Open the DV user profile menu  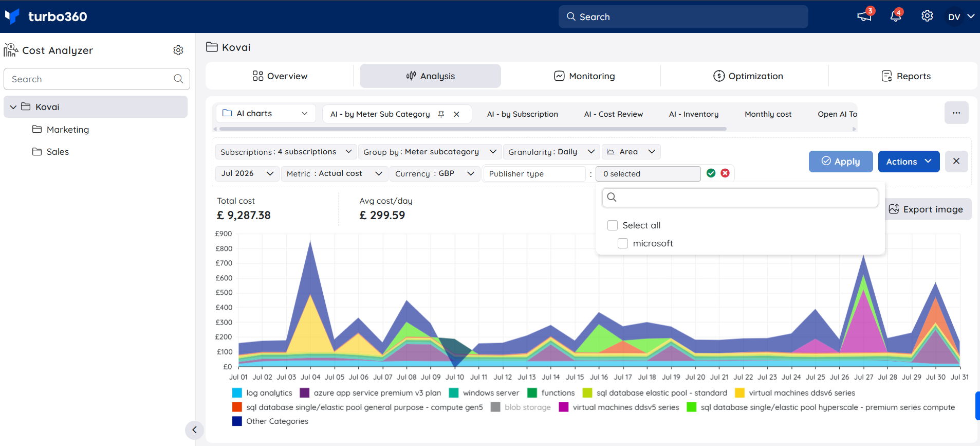pos(961,16)
